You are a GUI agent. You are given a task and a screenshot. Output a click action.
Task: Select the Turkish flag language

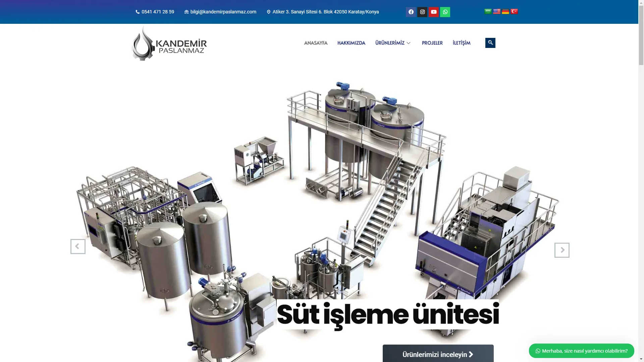coord(514,11)
